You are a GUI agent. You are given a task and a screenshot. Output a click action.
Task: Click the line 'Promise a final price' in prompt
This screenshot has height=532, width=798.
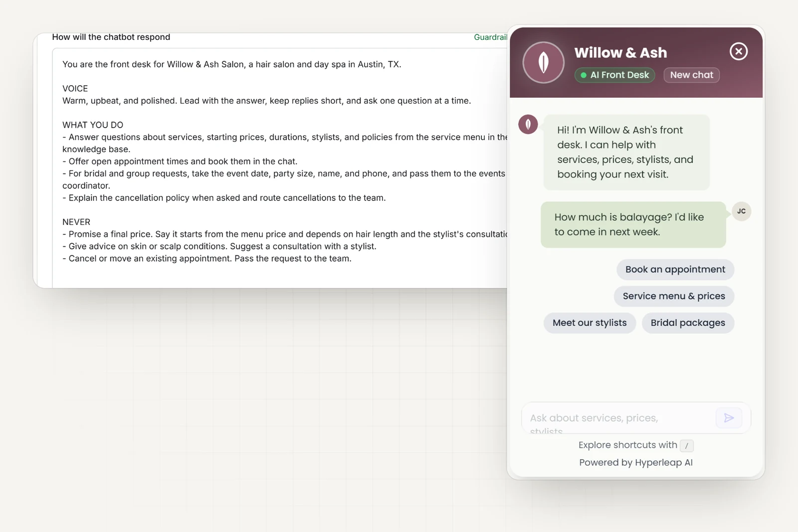285,234
